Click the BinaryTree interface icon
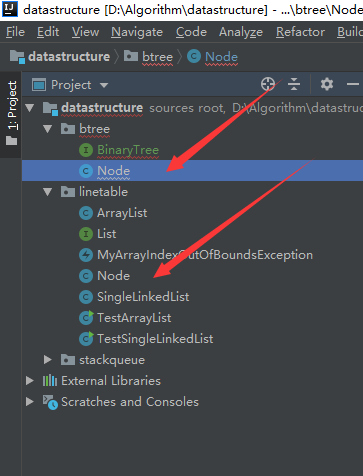The image size is (363, 476). (x=86, y=150)
